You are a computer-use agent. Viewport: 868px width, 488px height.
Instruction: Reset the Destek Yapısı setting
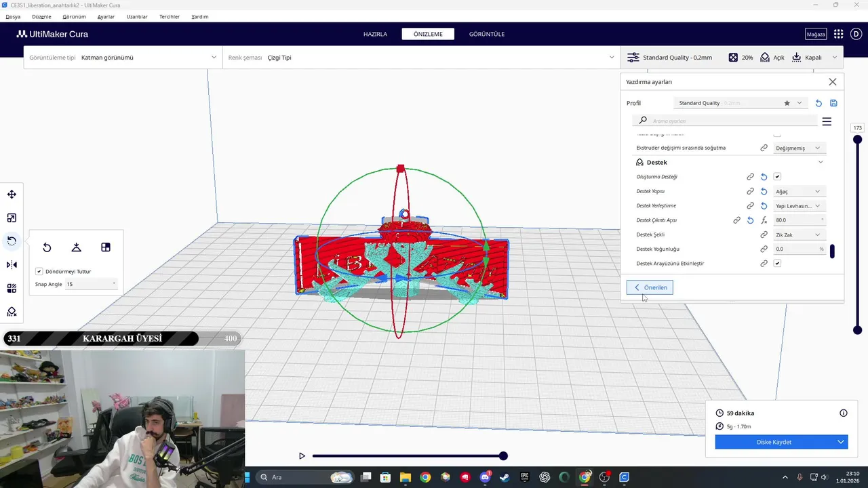point(764,191)
